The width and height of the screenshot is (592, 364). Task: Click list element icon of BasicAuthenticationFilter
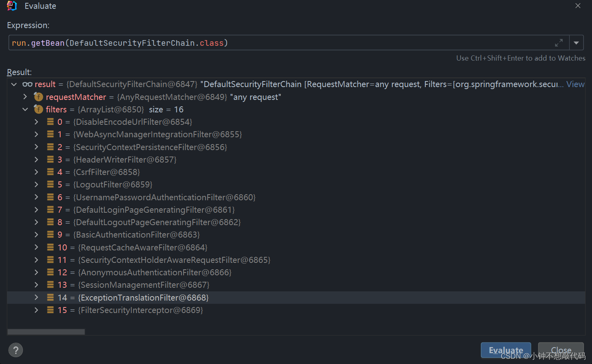pyautogui.click(x=50, y=234)
